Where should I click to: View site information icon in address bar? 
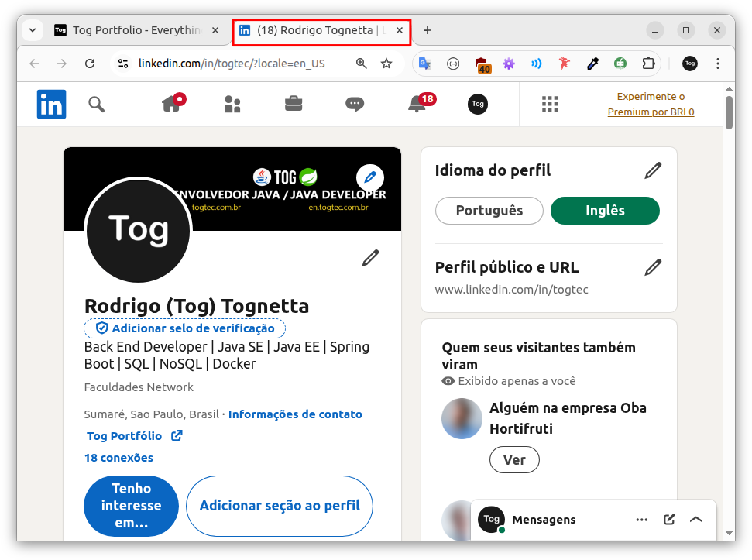pos(123,64)
